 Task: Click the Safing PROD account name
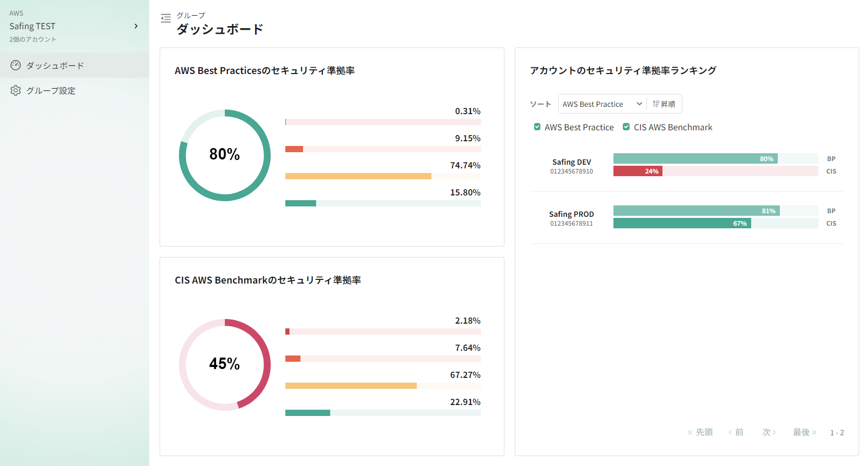tap(572, 214)
